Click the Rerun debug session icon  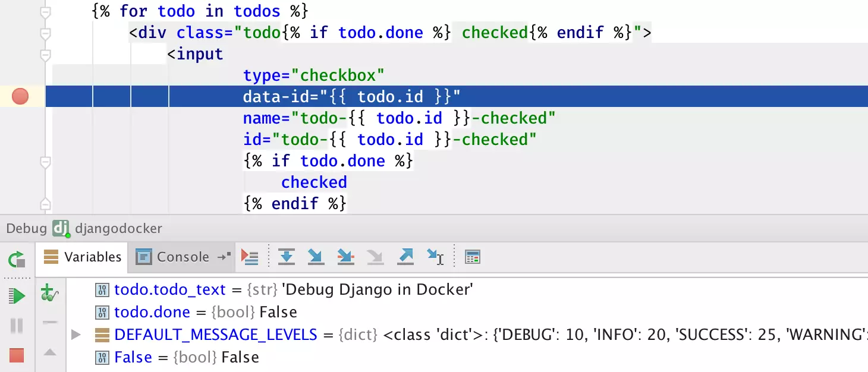pos(17,259)
